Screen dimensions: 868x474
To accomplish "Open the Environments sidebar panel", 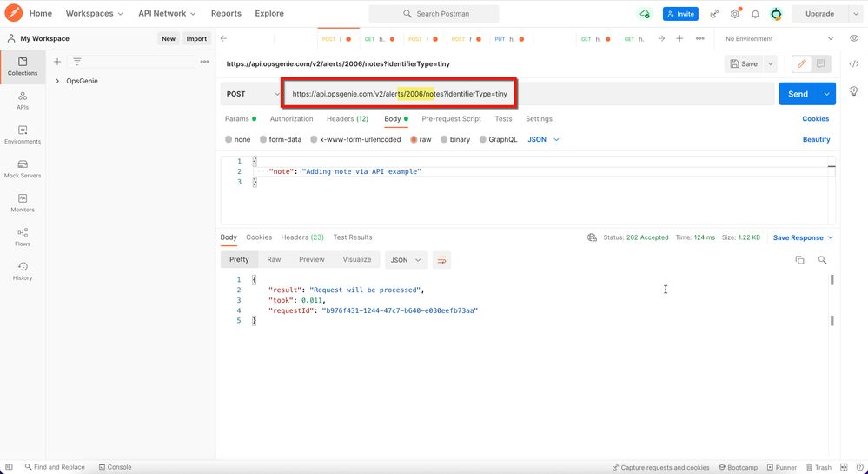I will tap(23, 135).
